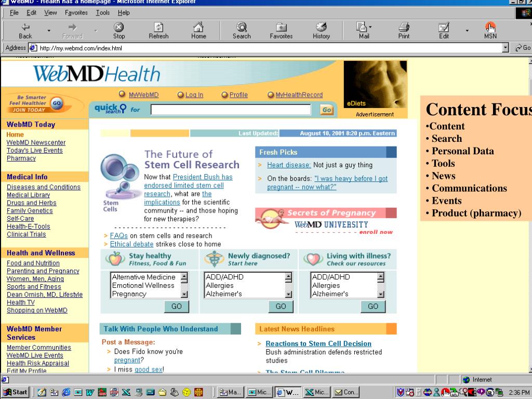
Task: Open the History pane from toolbar
Action: pyautogui.click(x=321, y=31)
